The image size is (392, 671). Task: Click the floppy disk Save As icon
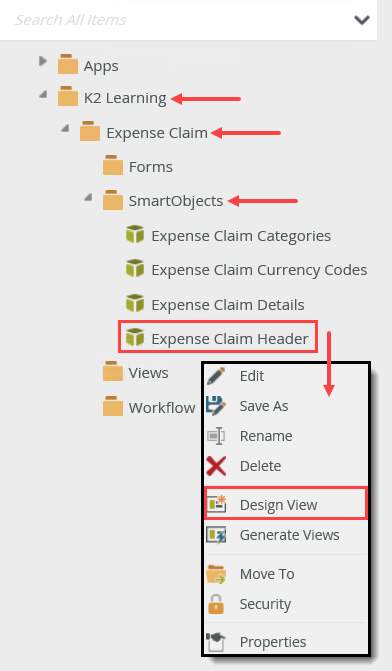click(x=216, y=406)
